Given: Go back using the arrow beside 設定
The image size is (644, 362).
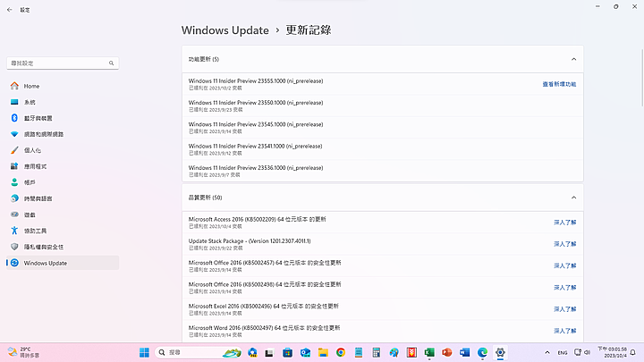Looking at the screenshot, I should click(x=10, y=10).
